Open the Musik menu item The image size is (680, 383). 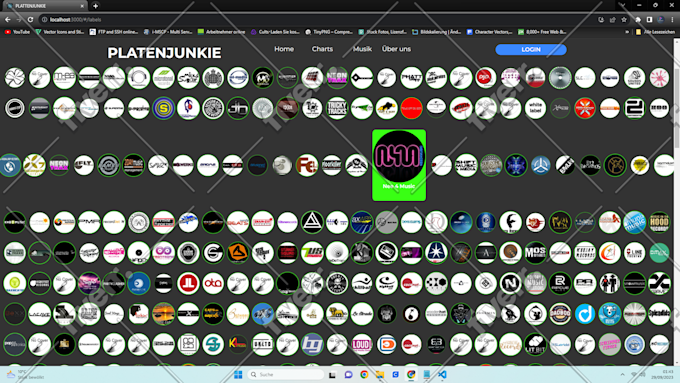click(362, 49)
